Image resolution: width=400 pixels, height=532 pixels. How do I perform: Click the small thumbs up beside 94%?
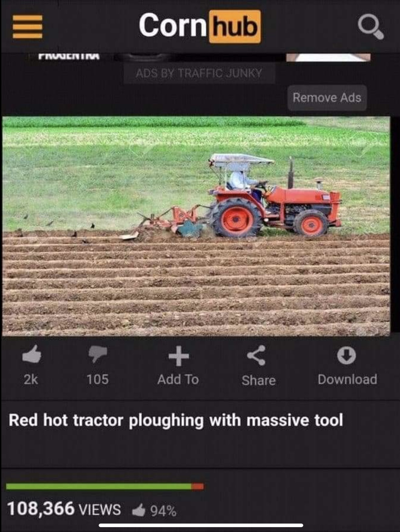[x=139, y=511]
